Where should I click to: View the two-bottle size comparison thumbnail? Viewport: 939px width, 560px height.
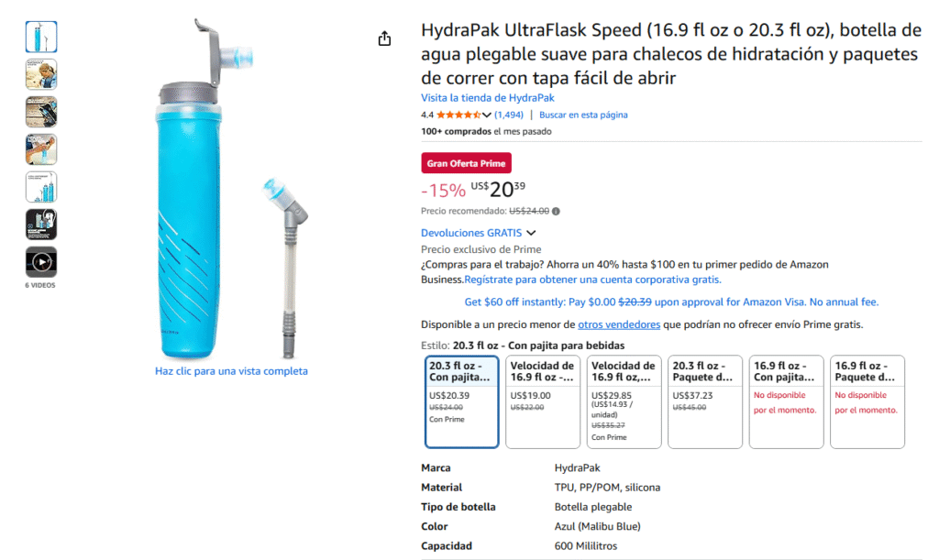(x=41, y=187)
